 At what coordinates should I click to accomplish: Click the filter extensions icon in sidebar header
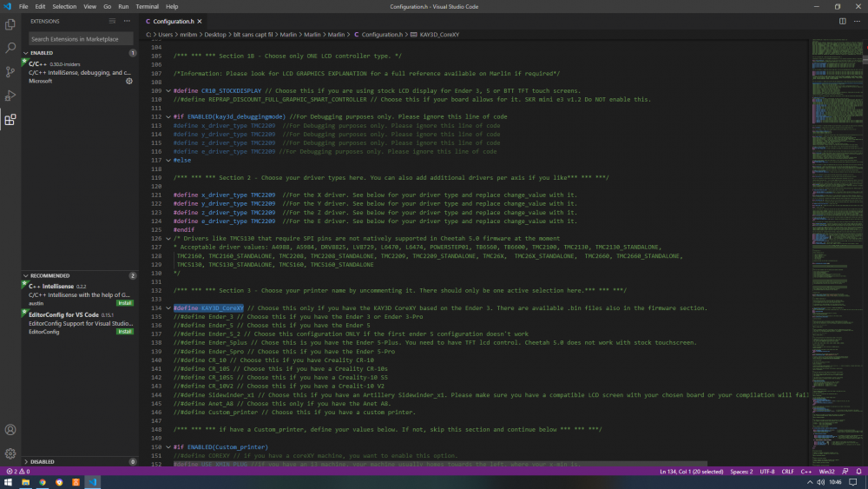tap(112, 21)
